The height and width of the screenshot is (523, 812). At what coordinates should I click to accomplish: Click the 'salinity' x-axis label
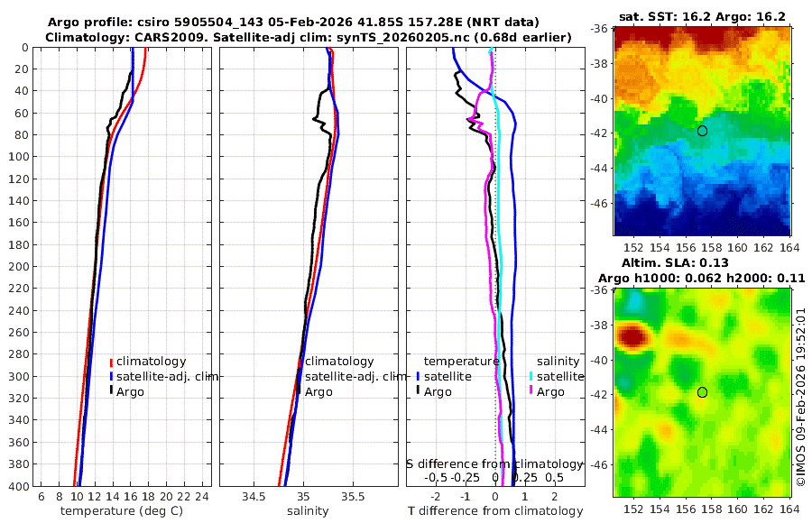click(309, 511)
